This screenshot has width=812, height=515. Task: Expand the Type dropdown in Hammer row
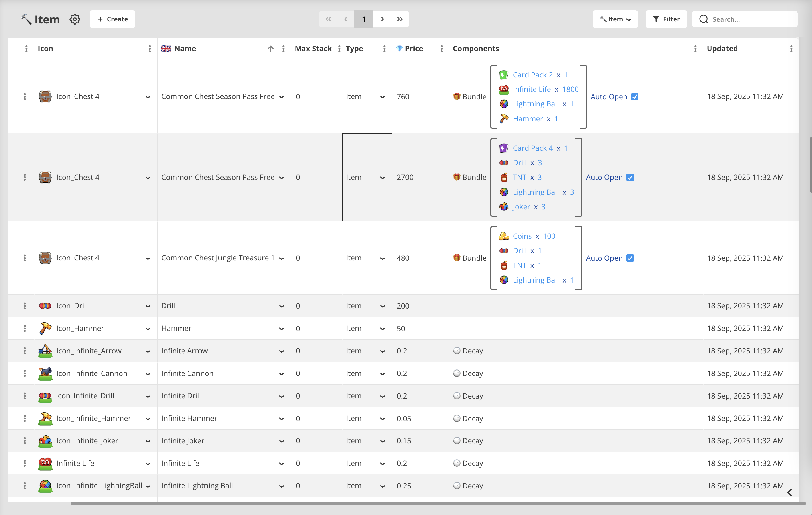pos(382,329)
